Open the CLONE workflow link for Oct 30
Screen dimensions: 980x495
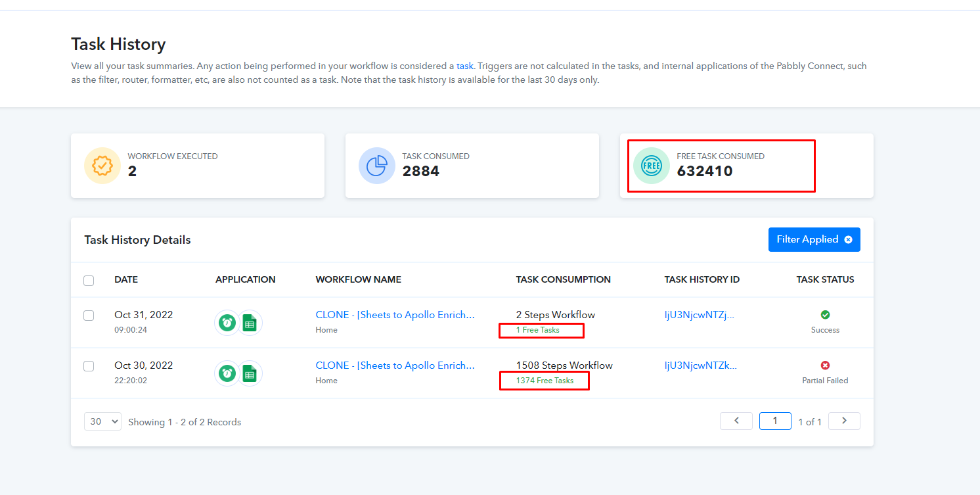pyautogui.click(x=395, y=365)
